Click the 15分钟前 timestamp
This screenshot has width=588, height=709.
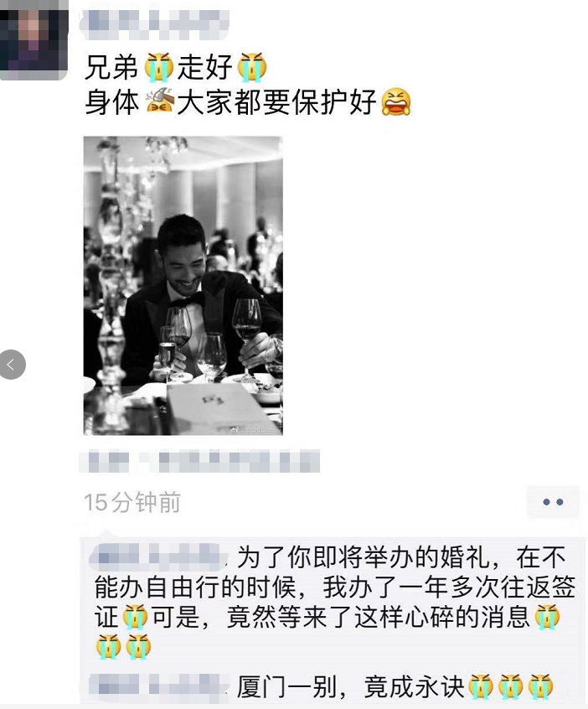click(132, 502)
